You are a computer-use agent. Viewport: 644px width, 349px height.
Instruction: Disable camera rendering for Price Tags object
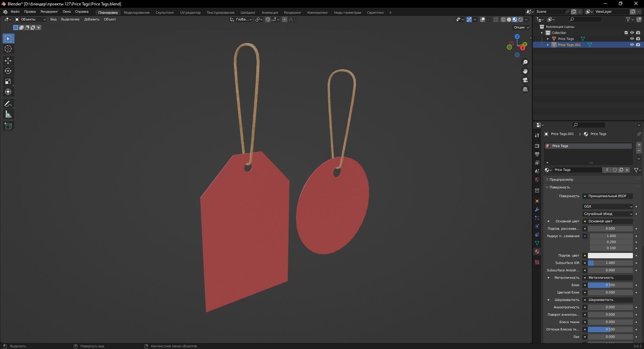638,39
